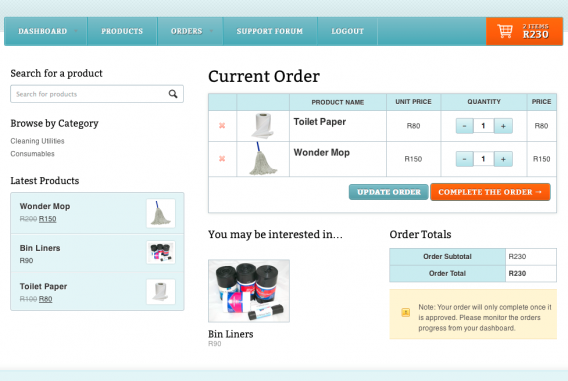This screenshot has height=381, width=568.
Task: Click the Toilet Paper sale price R80 in sidebar
Action: 46,299
